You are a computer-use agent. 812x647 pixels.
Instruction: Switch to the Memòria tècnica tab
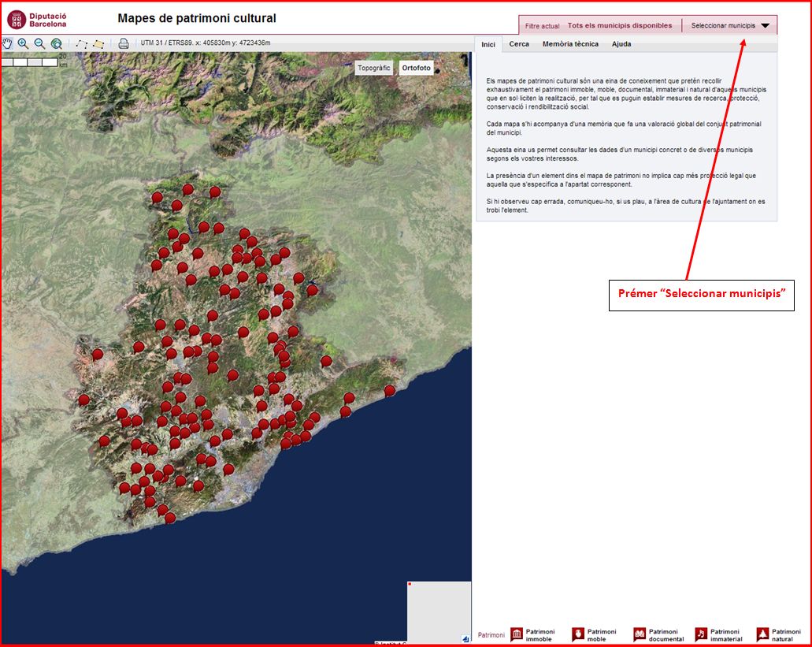[570, 44]
